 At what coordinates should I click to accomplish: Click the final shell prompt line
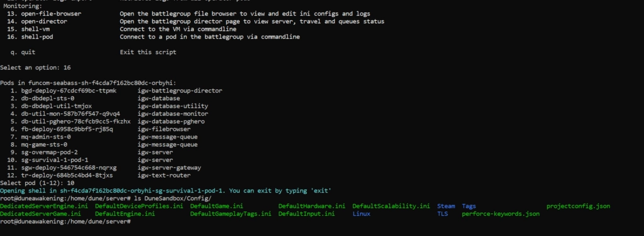tap(65, 222)
